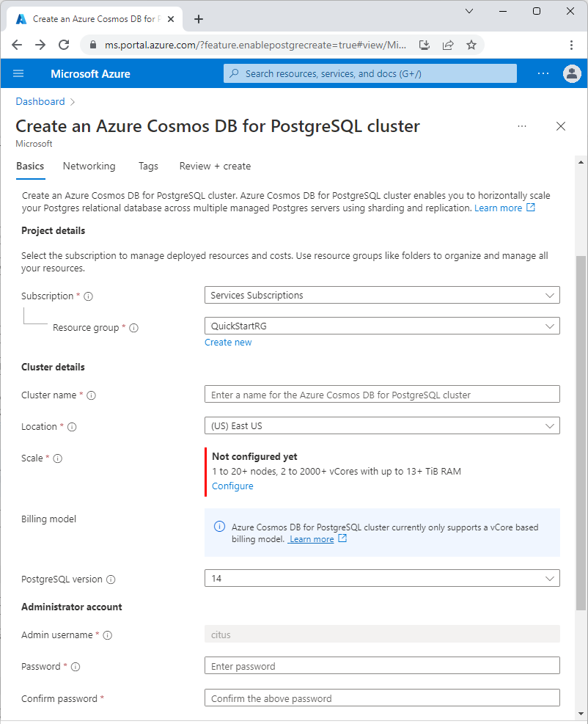
Task: Switch to the Networking tab
Action: coord(89,167)
